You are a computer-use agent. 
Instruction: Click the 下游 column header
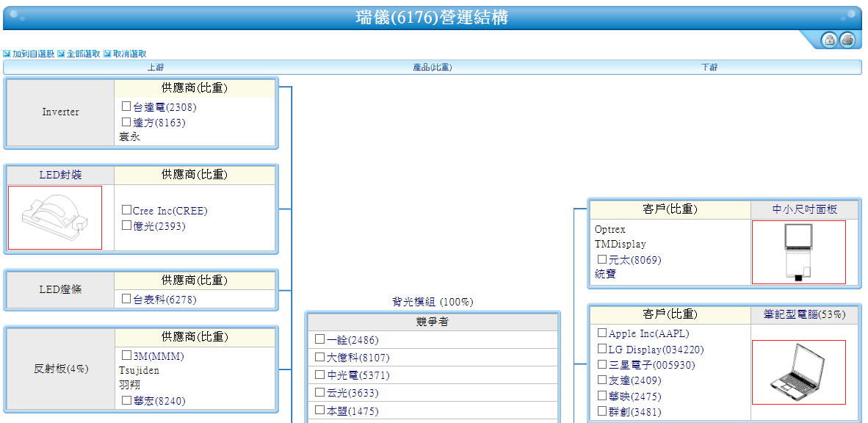pyautogui.click(x=709, y=68)
